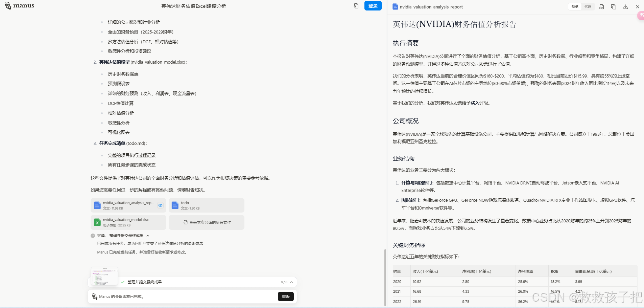Click the blue 登录 login button

tap(373, 6)
